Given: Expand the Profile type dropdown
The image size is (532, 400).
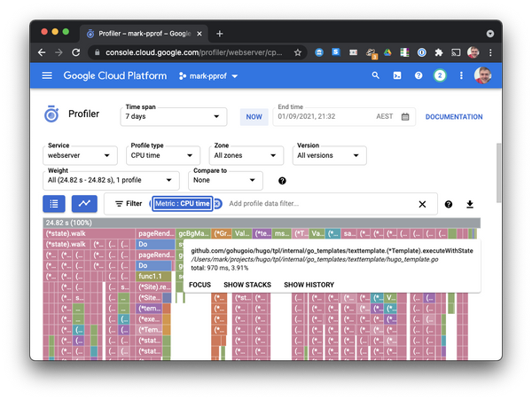Looking at the screenshot, I should click(164, 155).
